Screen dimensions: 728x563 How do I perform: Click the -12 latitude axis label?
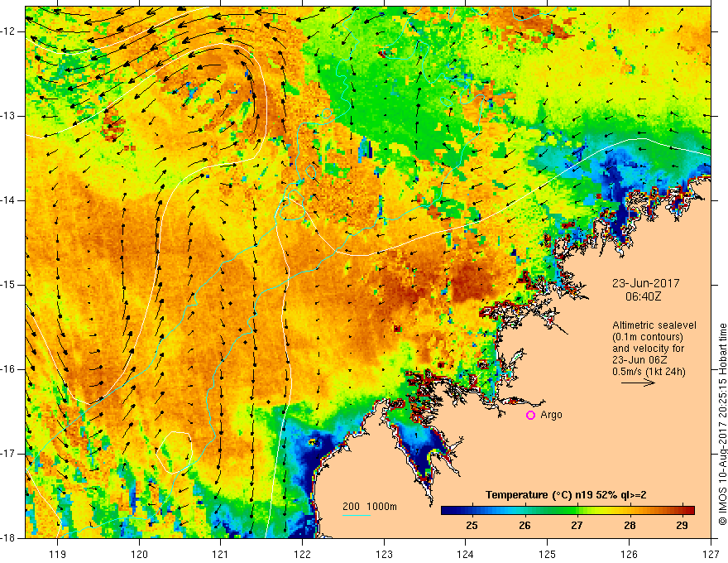(8, 31)
